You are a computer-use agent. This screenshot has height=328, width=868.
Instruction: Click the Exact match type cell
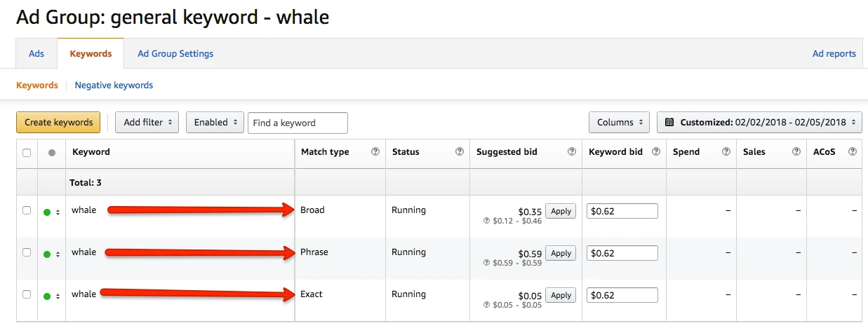[x=312, y=294]
